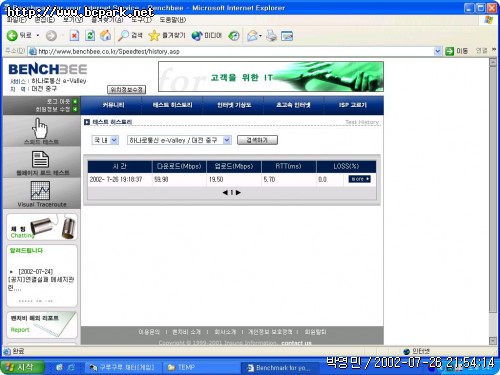Click the next page right arrow
The width and height of the screenshot is (500, 375).
click(x=238, y=192)
